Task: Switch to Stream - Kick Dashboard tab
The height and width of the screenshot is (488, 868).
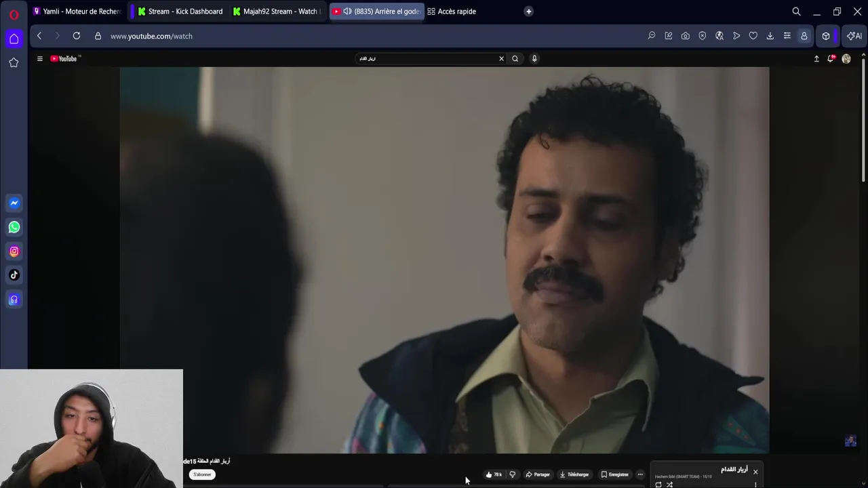Action: click(180, 12)
